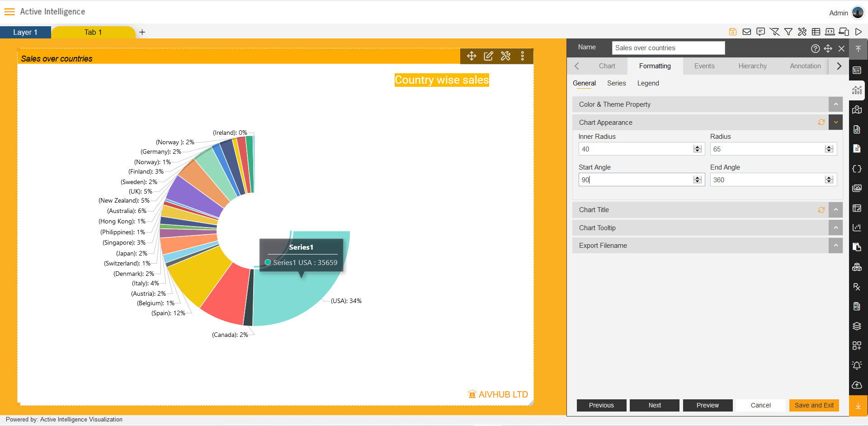868x426 pixels.
Task: Switch to the Chart tab
Action: pos(607,66)
